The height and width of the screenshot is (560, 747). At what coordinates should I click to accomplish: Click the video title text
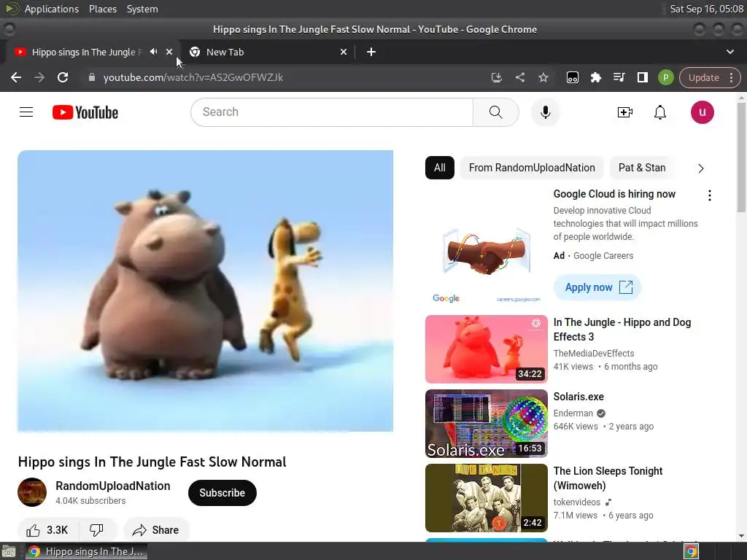click(x=152, y=462)
